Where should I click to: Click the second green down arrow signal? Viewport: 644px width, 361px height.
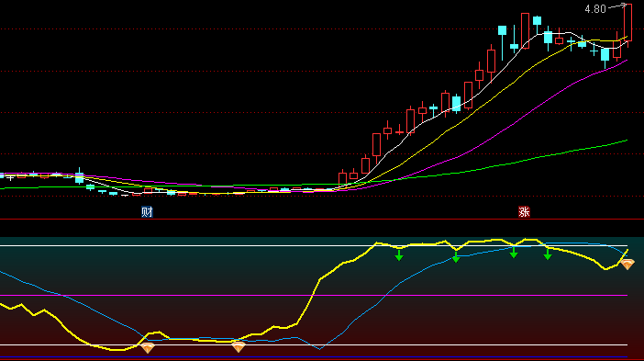pyautogui.click(x=456, y=257)
